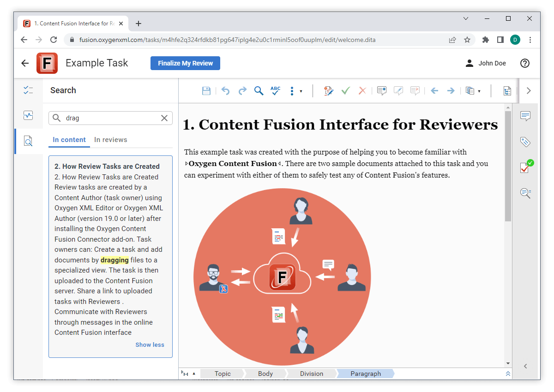
Task: Click the browser back button
Action: (24, 40)
